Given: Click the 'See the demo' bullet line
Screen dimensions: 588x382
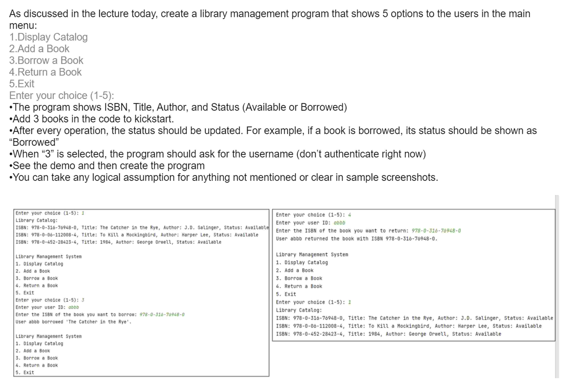Looking at the screenshot, I should point(107,166).
